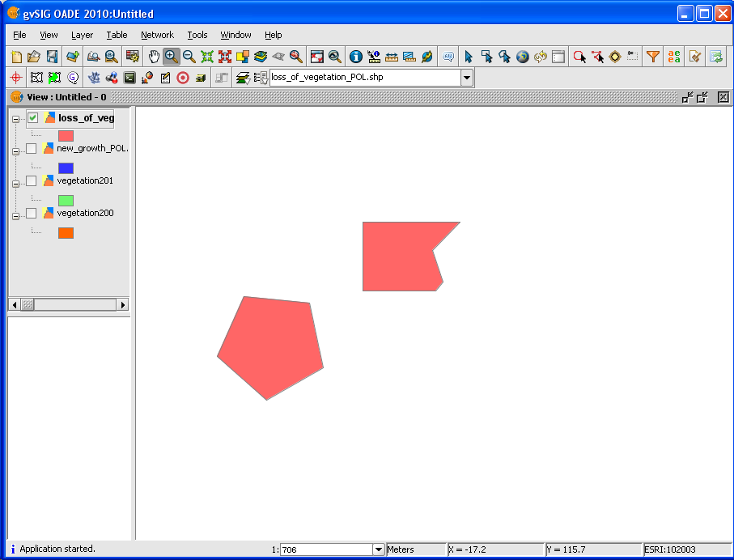Activate the Measure Distance tool
The height and width of the screenshot is (560, 734).
tap(391, 57)
